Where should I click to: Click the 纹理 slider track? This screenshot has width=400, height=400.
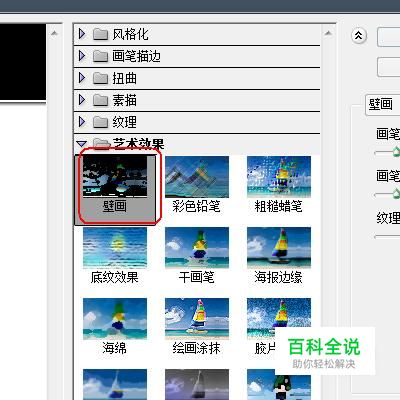point(387,237)
